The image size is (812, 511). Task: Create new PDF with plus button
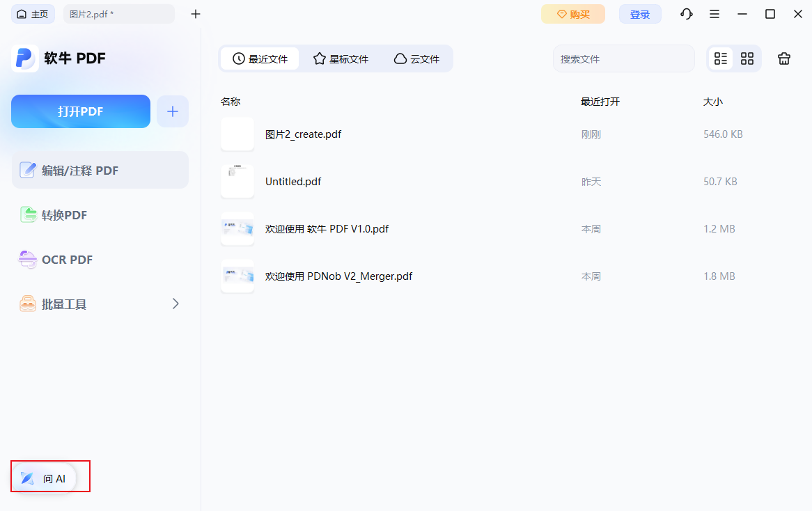pyautogui.click(x=173, y=111)
